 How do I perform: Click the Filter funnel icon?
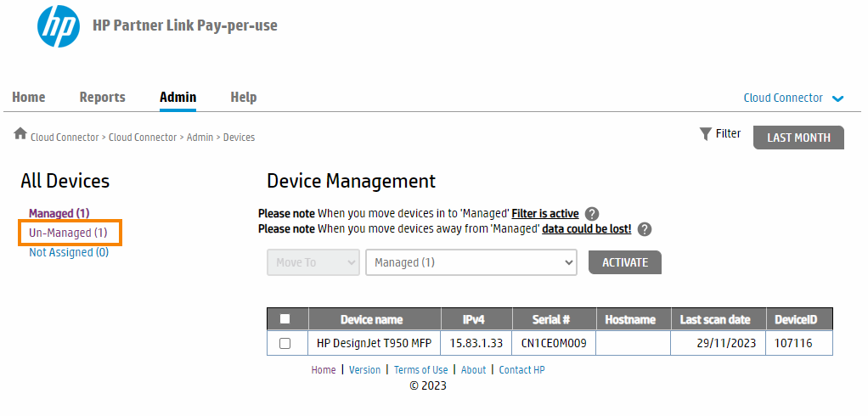pyautogui.click(x=705, y=134)
